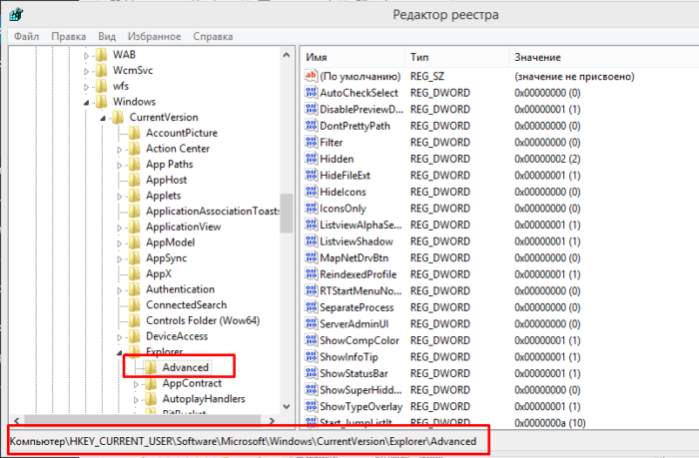
Task: Expand the App Paths tree node
Action: pos(119,165)
